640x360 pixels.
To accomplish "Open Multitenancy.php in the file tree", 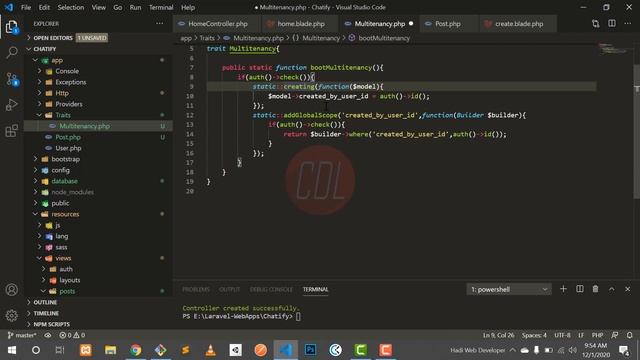I will (98, 126).
